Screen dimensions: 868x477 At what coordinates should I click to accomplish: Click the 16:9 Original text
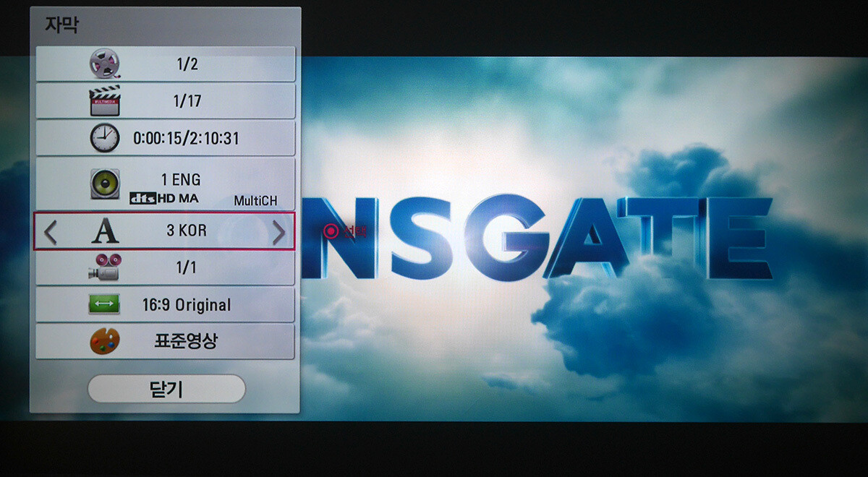(x=187, y=305)
